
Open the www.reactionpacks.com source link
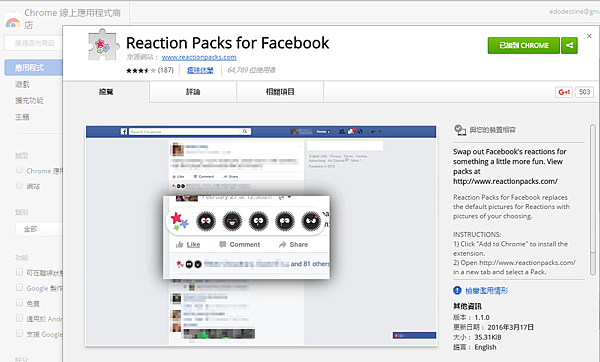click(199, 57)
